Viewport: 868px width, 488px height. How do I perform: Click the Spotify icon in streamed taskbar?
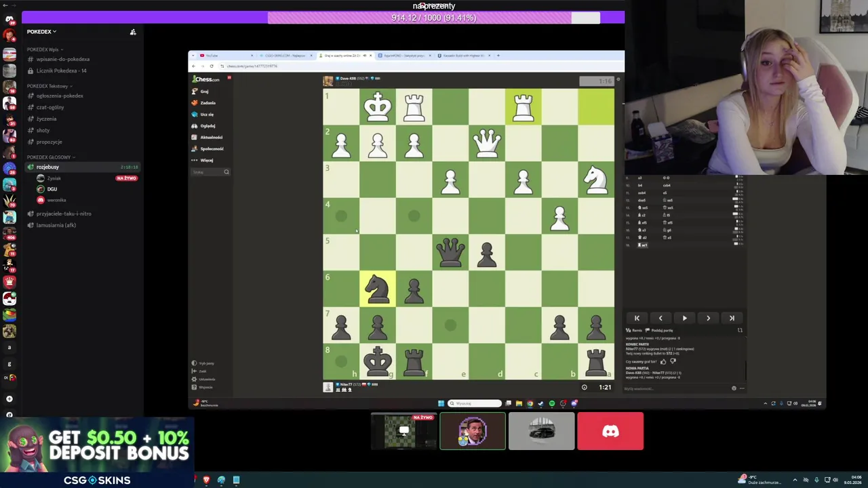552,403
